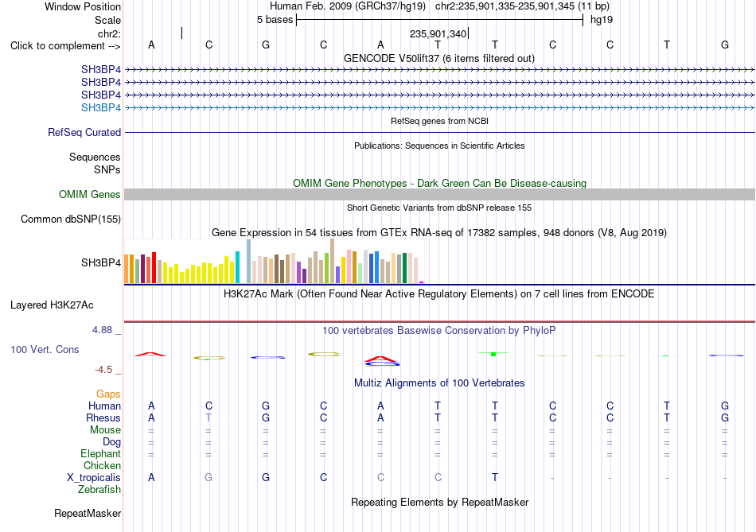
Task: Click the dark T in X_tropicalis row
Action: (495, 478)
